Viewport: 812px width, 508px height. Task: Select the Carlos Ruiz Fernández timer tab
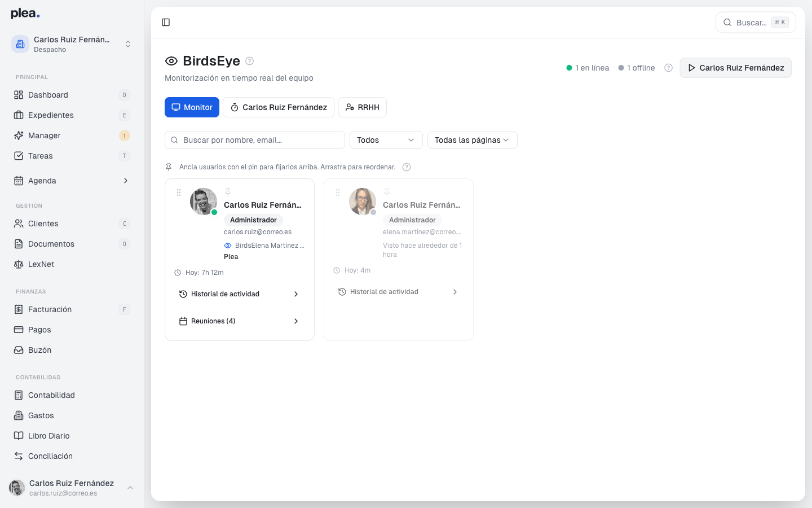pyautogui.click(x=279, y=107)
